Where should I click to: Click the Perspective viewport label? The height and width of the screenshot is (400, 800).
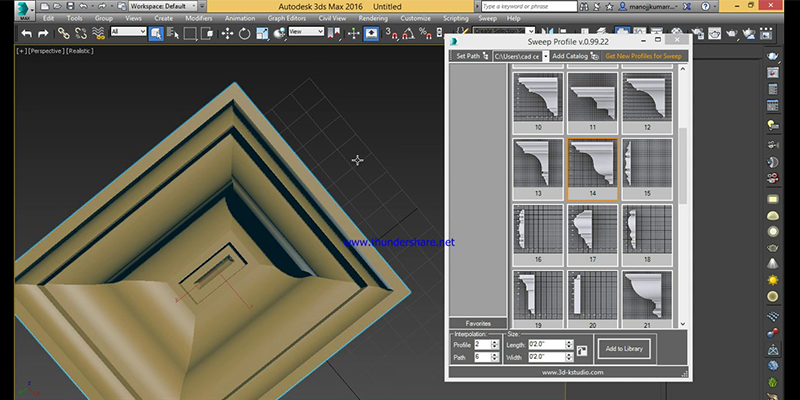[45, 51]
